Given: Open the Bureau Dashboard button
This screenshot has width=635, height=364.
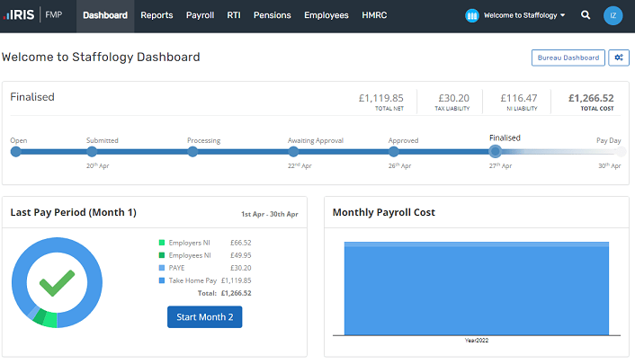Looking at the screenshot, I should [568, 58].
